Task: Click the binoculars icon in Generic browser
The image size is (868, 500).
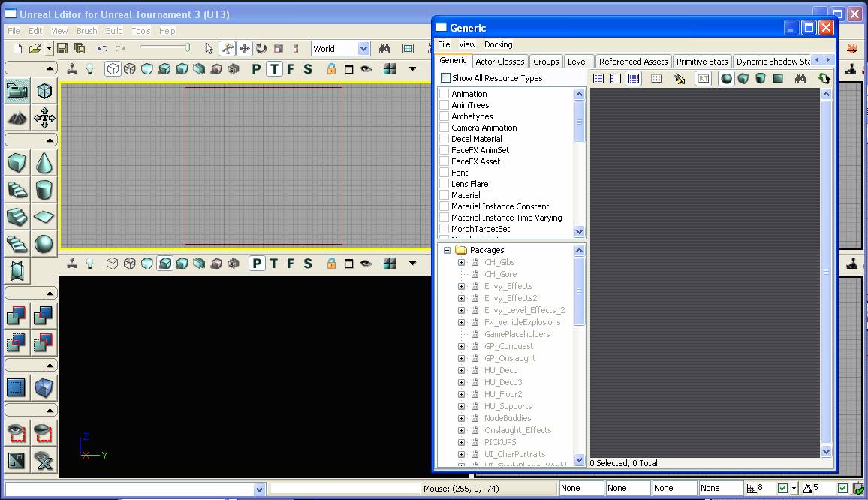Action: click(800, 79)
